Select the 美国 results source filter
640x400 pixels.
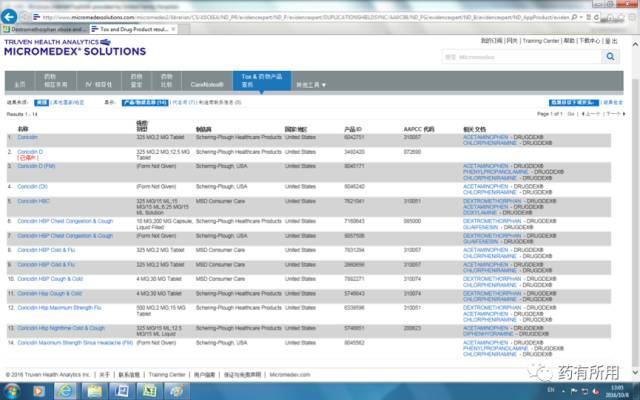click(x=41, y=102)
